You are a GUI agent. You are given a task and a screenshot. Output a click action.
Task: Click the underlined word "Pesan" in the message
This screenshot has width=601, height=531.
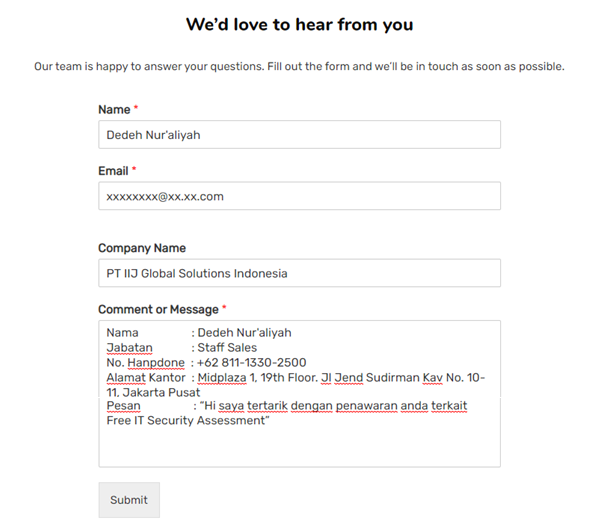click(x=123, y=406)
